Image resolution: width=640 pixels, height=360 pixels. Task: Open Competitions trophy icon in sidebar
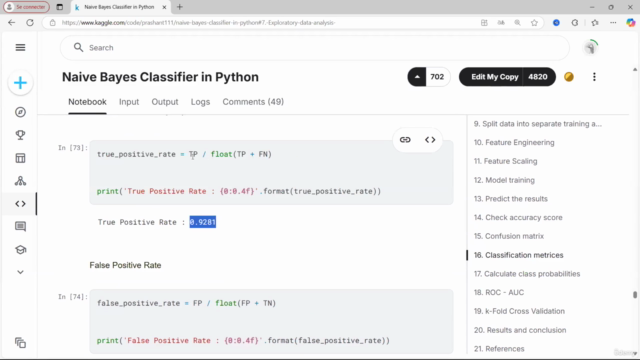20,135
